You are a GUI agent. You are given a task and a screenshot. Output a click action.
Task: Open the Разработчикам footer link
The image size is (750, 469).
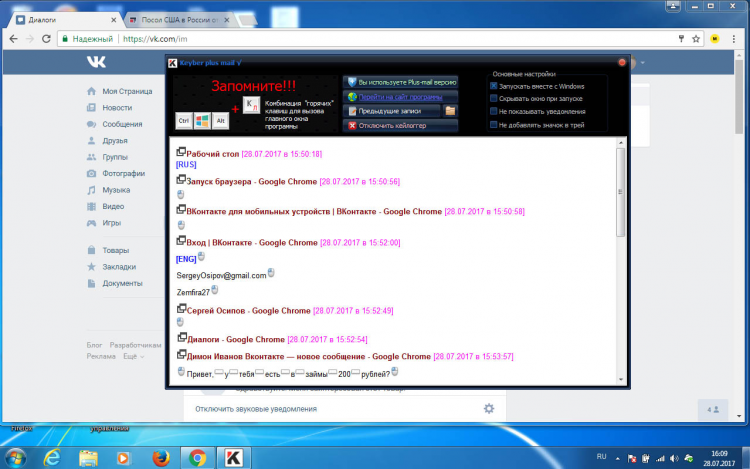[135, 345]
